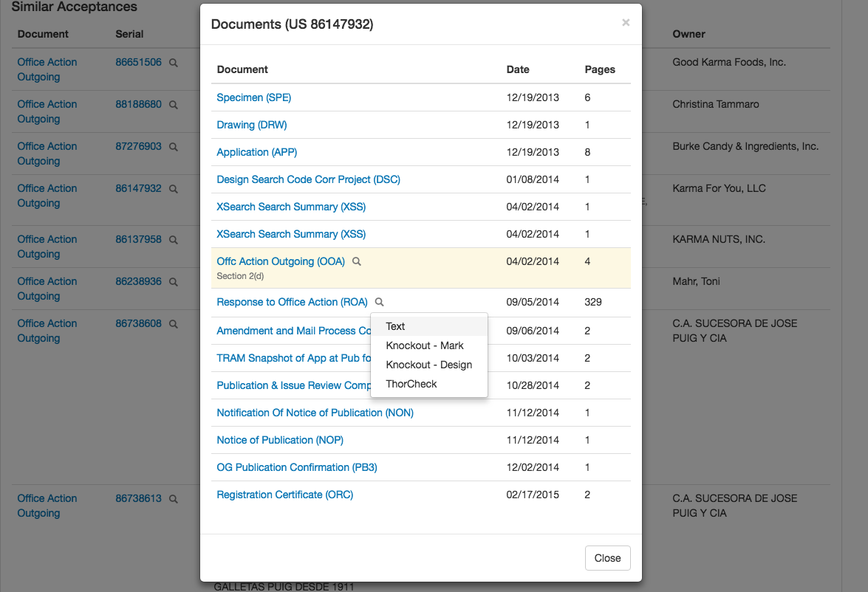Select Text from the popup menu

[x=395, y=326]
